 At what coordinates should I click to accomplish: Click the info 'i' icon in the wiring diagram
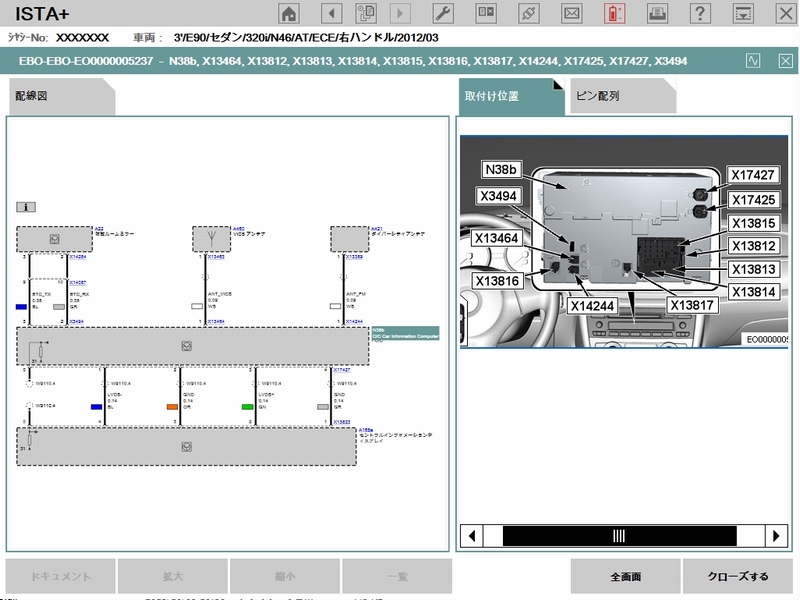point(26,207)
